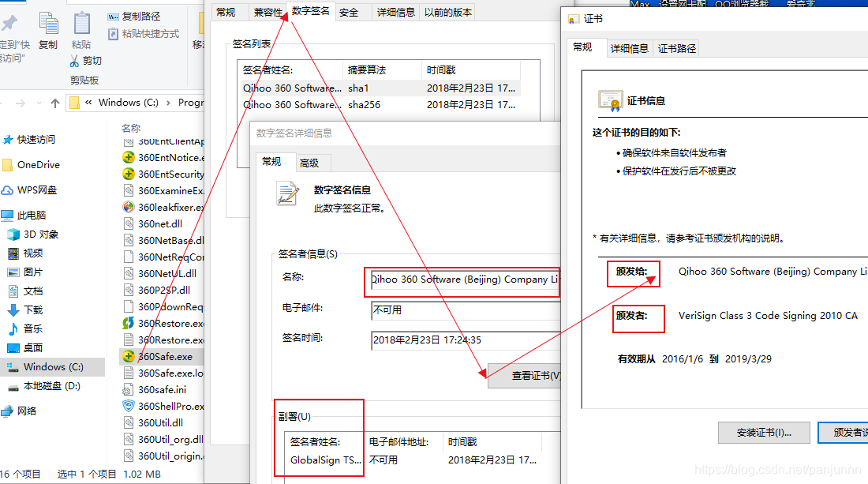Image resolution: width=868 pixels, height=484 pixels.
Task: Select the 360leakfixer.exe icon
Action: [129, 208]
